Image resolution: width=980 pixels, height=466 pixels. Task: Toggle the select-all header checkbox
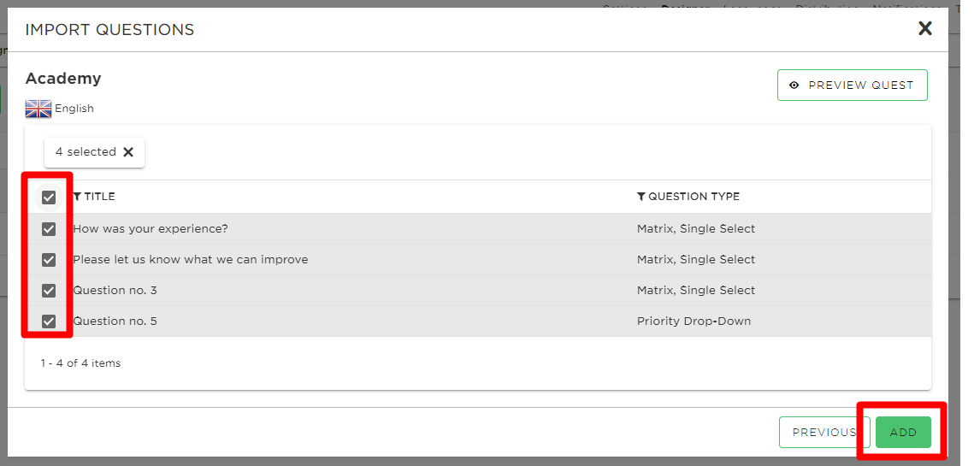49,198
